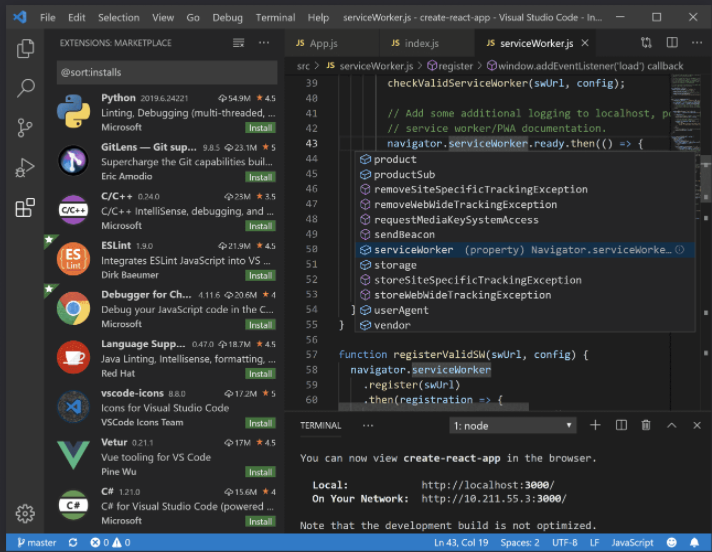This screenshot has width=712, height=552.
Task: Open Extensions panel more actions menu
Action: (x=264, y=43)
